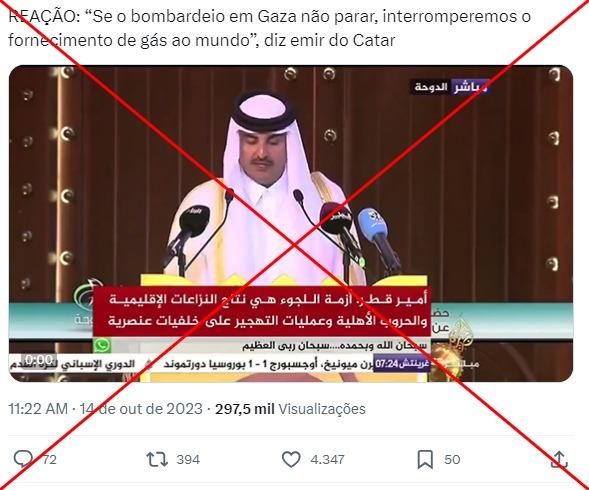Open the 14 de out de 2023 date link
The width and height of the screenshot is (589, 490).
click(x=141, y=408)
